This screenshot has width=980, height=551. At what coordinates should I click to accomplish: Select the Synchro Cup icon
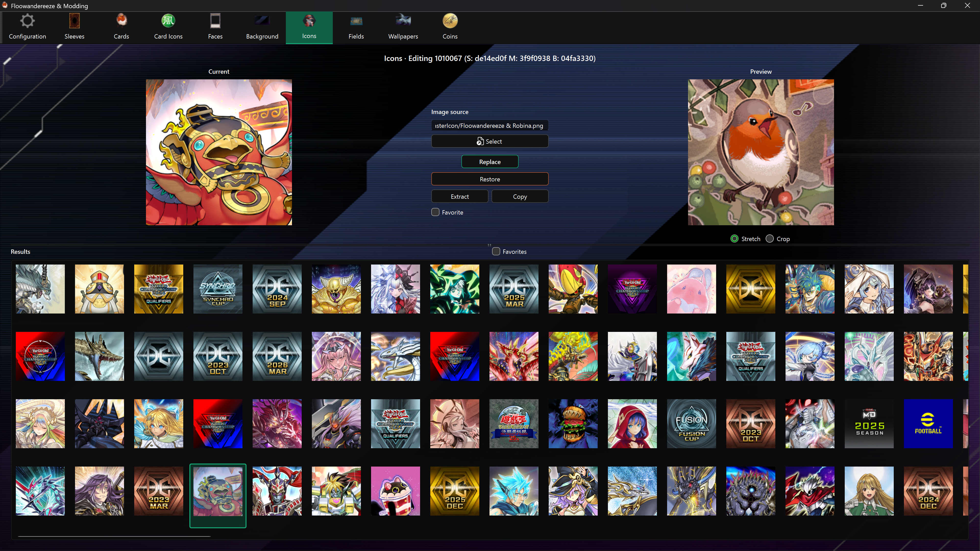218,289
